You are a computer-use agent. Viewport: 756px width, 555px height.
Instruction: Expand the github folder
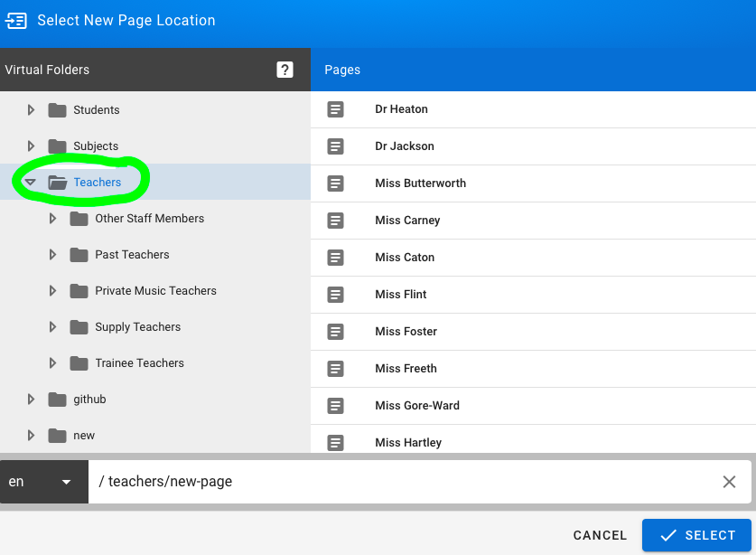(31, 400)
